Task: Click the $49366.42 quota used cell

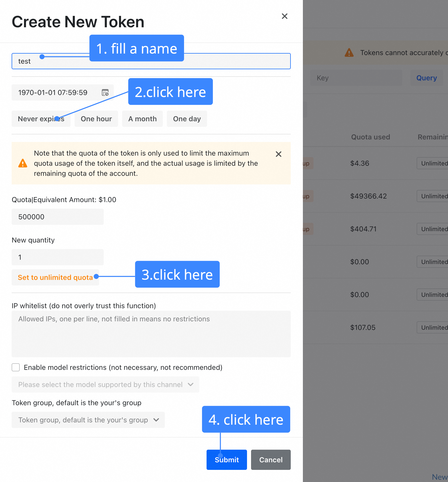Action: point(368,196)
